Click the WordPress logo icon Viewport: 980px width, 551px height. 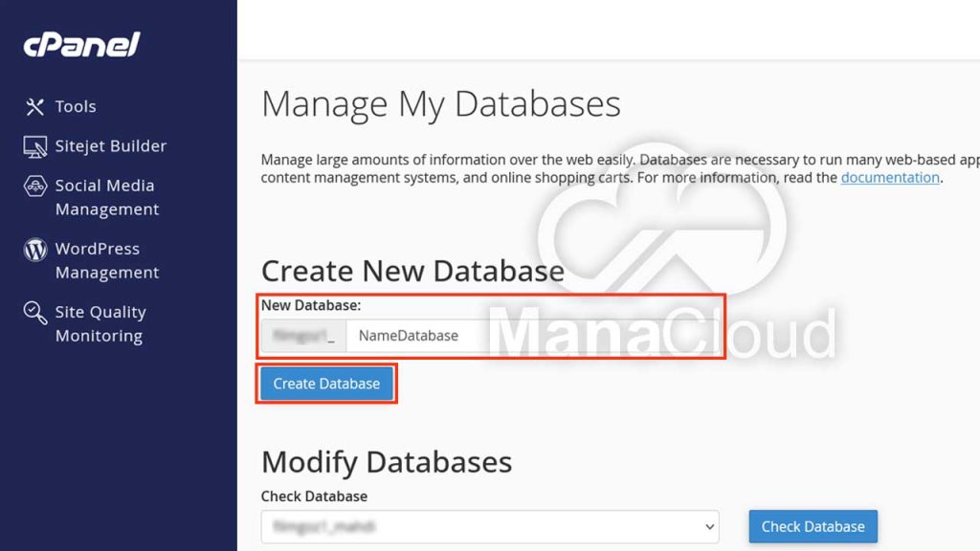35,250
